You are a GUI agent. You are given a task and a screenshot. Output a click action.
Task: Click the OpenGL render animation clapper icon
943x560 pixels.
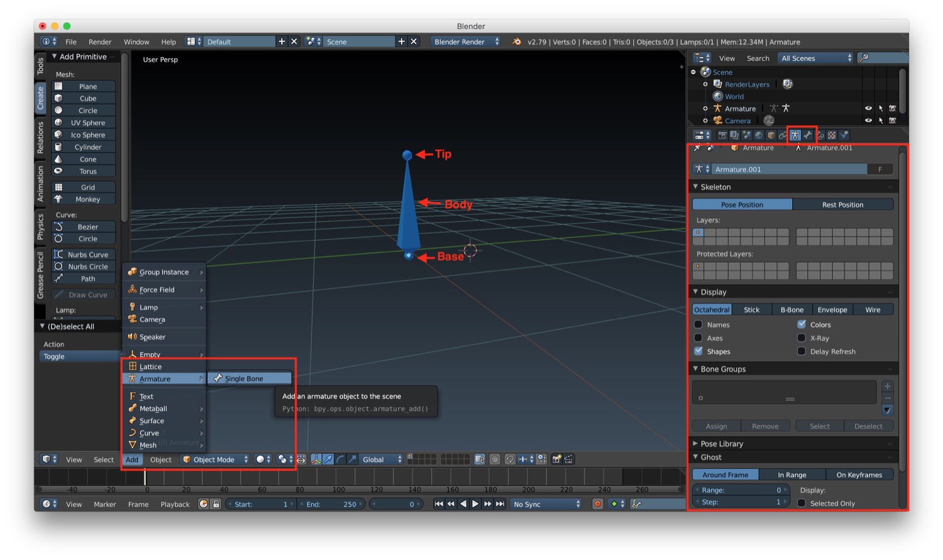(568, 459)
